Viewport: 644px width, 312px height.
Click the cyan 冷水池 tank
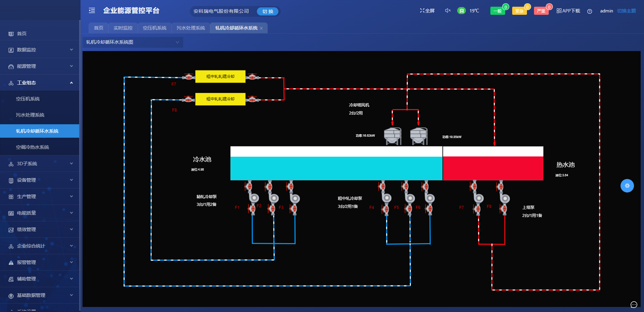click(336, 163)
